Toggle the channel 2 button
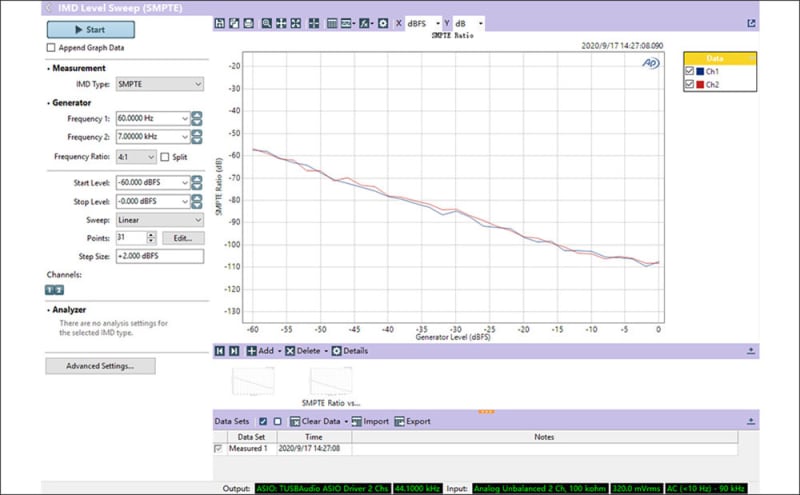The width and height of the screenshot is (800, 495). pyautogui.click(x=59, y=290)
